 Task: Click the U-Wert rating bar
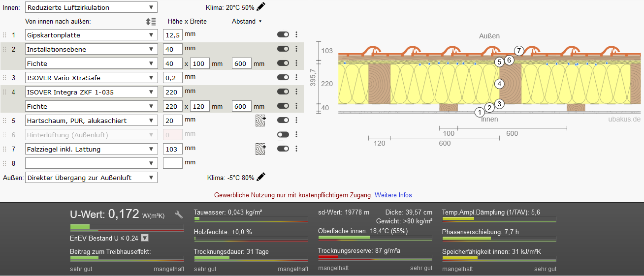pos(127,227)
